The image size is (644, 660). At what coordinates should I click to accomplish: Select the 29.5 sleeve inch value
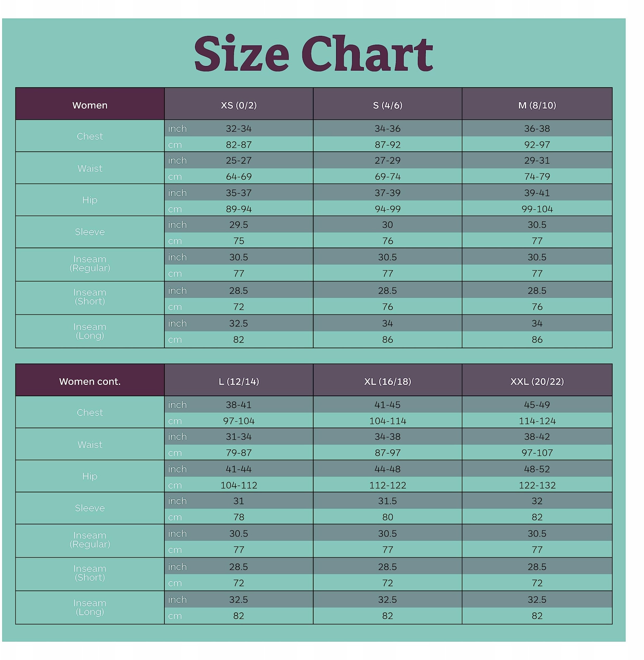(239, 224)
